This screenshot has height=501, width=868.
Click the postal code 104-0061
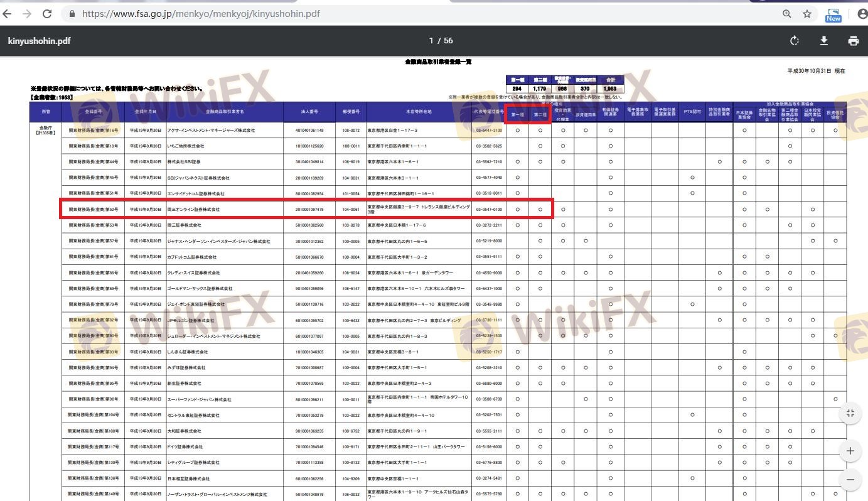351,209
